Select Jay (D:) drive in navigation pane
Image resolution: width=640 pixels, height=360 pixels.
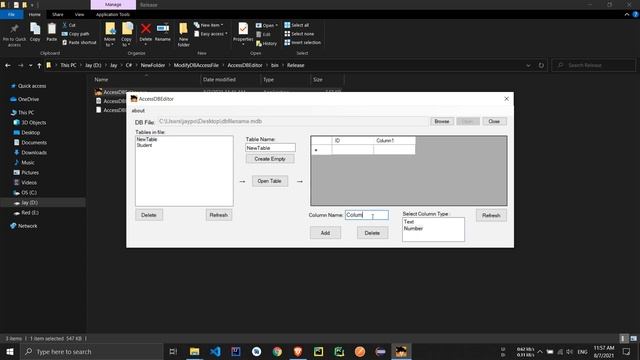(29, 202)
